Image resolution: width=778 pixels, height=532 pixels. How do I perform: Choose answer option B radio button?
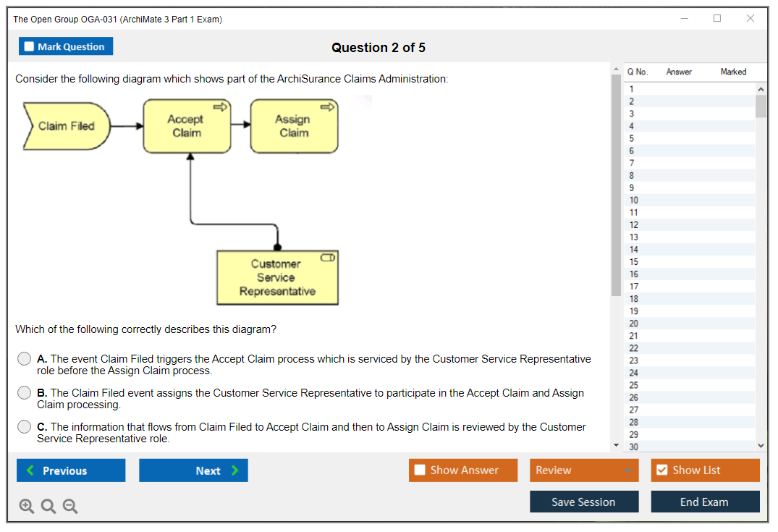coord(25,393)
